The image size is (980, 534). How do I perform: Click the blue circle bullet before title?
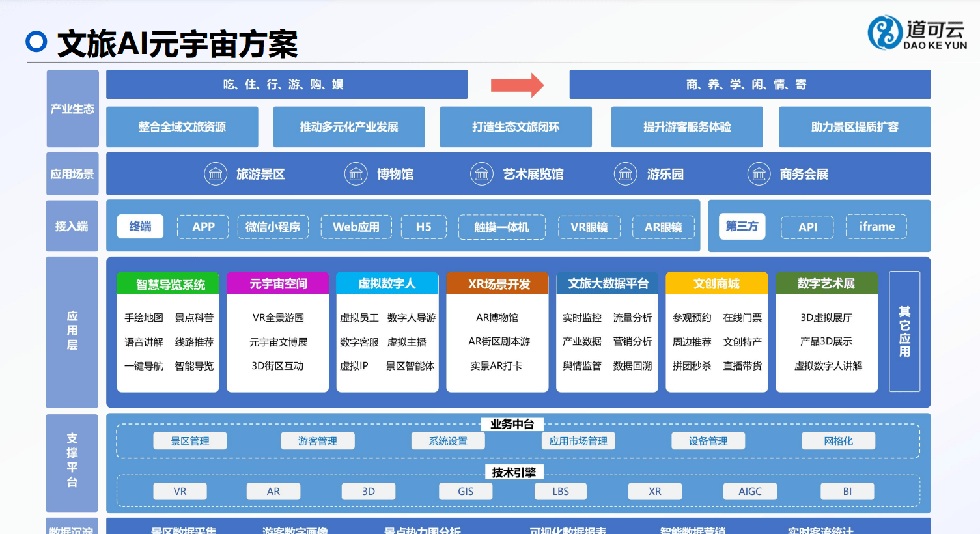click(x=36, y=42)
